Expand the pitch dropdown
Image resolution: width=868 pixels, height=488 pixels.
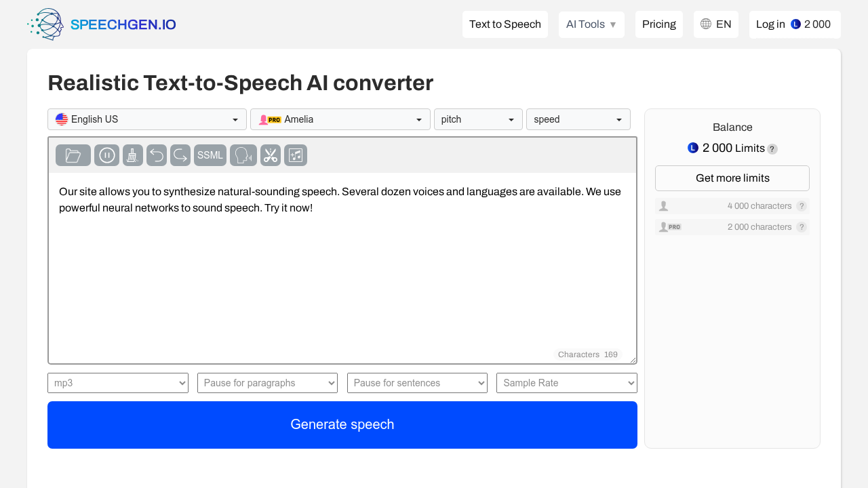pos(478,119)
